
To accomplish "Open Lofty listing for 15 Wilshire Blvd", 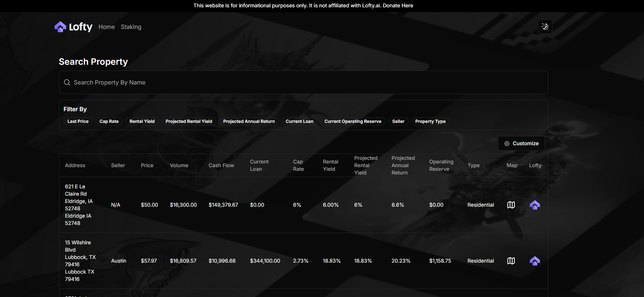I will (535, 261).
